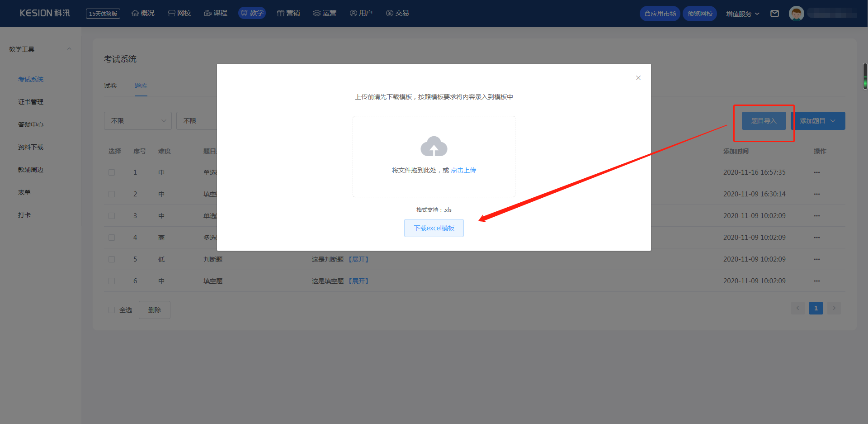This screenshot has height=424, width=868.
Task: Close the upload dialog with X
Action: pyautogui.click(x=638, y=78)
